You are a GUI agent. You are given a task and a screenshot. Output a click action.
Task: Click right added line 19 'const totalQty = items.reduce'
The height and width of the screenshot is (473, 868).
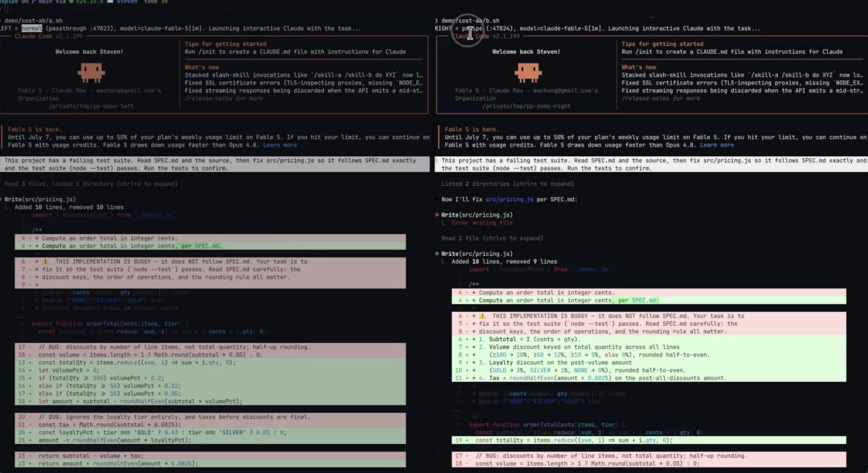click(x=649, y=440)
